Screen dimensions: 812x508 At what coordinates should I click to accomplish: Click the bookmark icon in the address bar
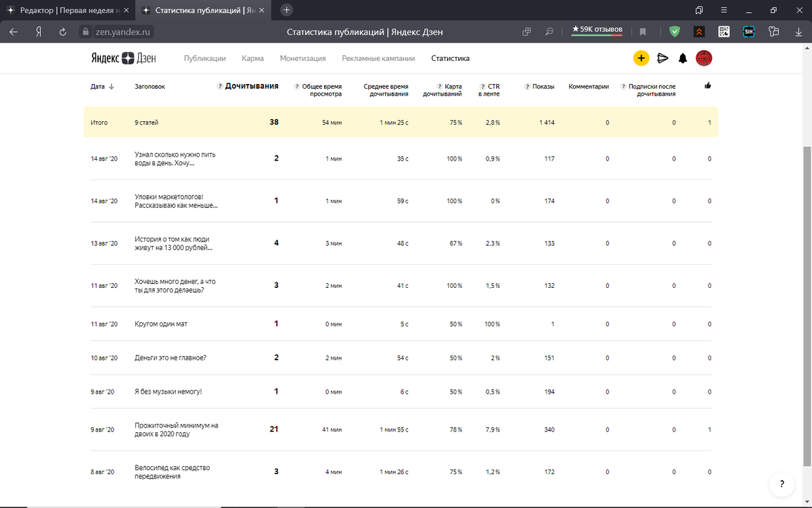[x=643, y=31]
